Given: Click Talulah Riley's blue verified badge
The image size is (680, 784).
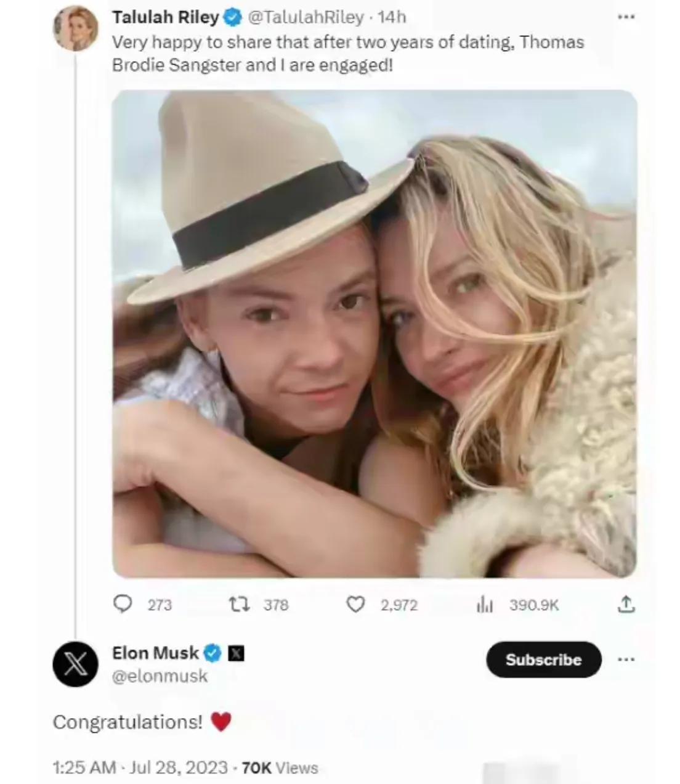Looking at the screenshot, I should pos(232,18).
